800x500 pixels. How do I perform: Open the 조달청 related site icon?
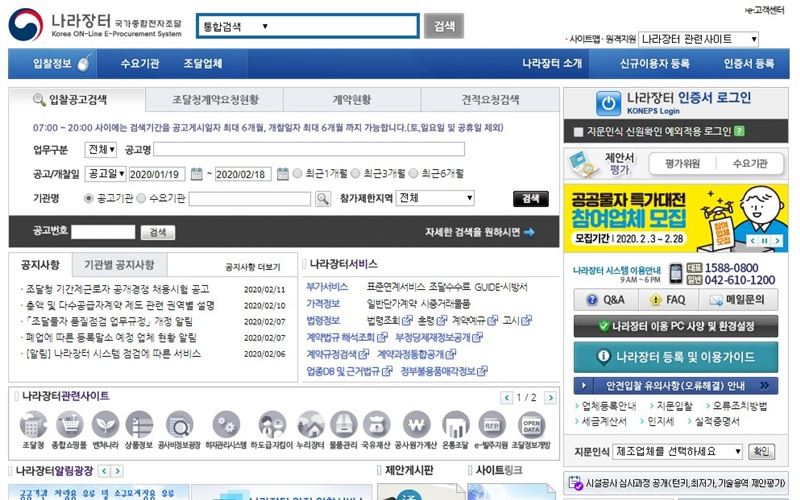33,424
